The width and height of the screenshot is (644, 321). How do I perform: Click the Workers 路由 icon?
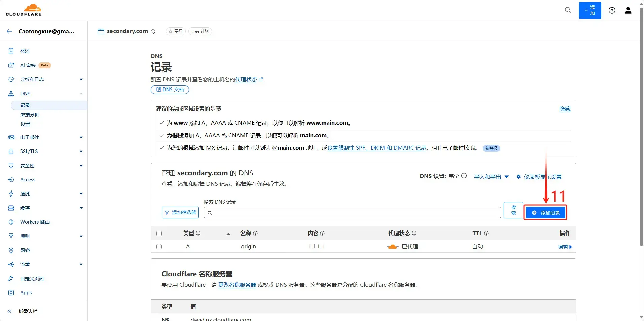point(11,222)
